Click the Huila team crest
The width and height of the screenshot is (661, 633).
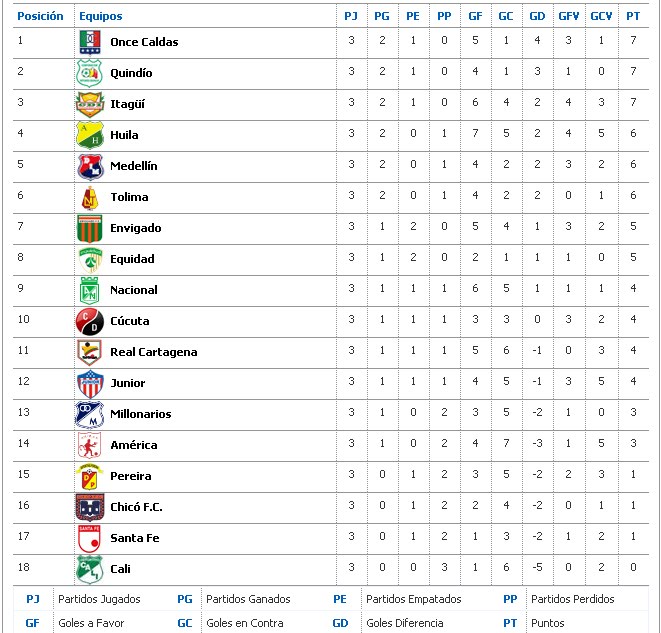[90, 135]
